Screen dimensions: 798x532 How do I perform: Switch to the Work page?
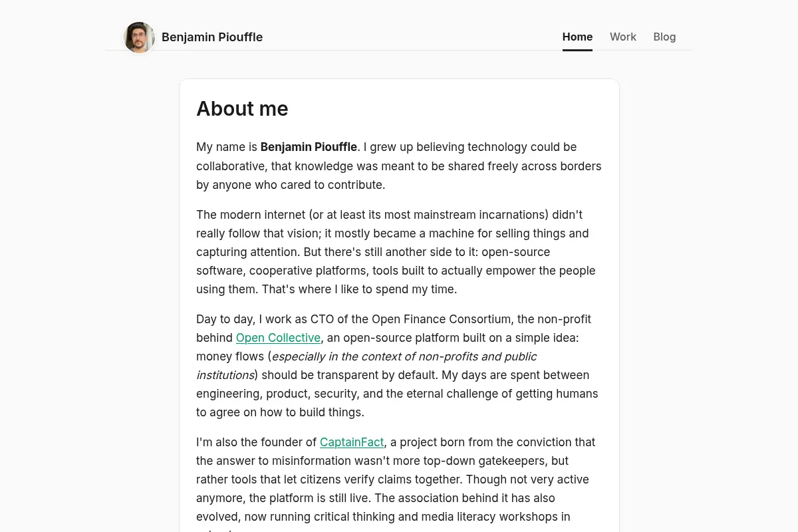(x=623, y=37)
